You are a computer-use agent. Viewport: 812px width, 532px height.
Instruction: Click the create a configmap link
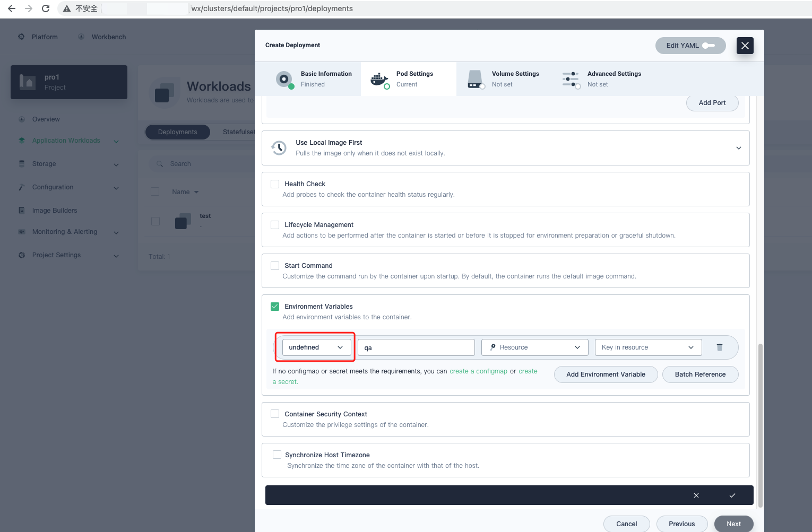tap(478, 371)
